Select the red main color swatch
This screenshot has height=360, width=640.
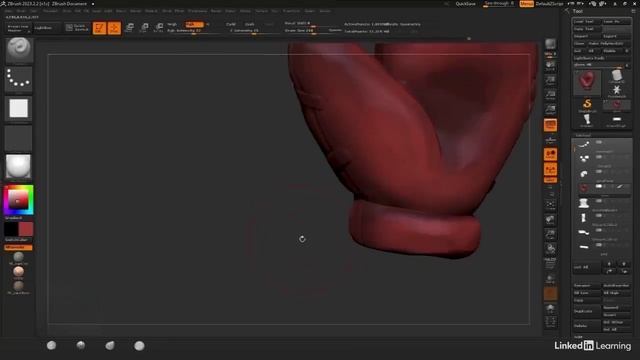point(26,229)
